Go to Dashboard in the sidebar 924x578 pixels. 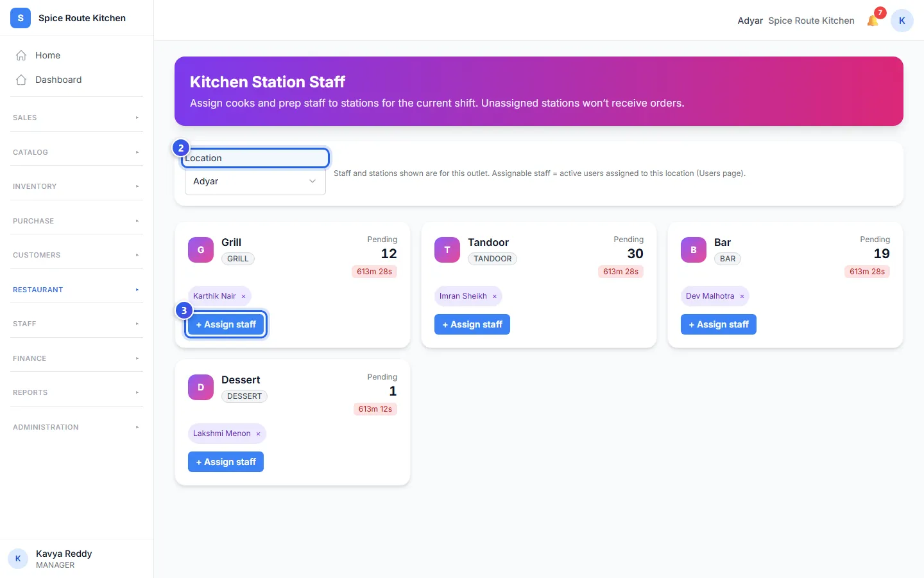58,80
